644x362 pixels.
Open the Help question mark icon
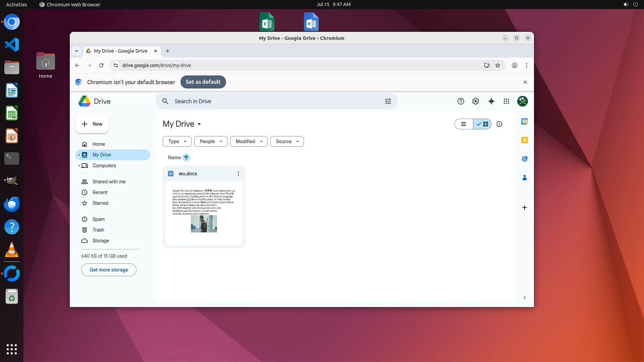(x=461, y=101)
